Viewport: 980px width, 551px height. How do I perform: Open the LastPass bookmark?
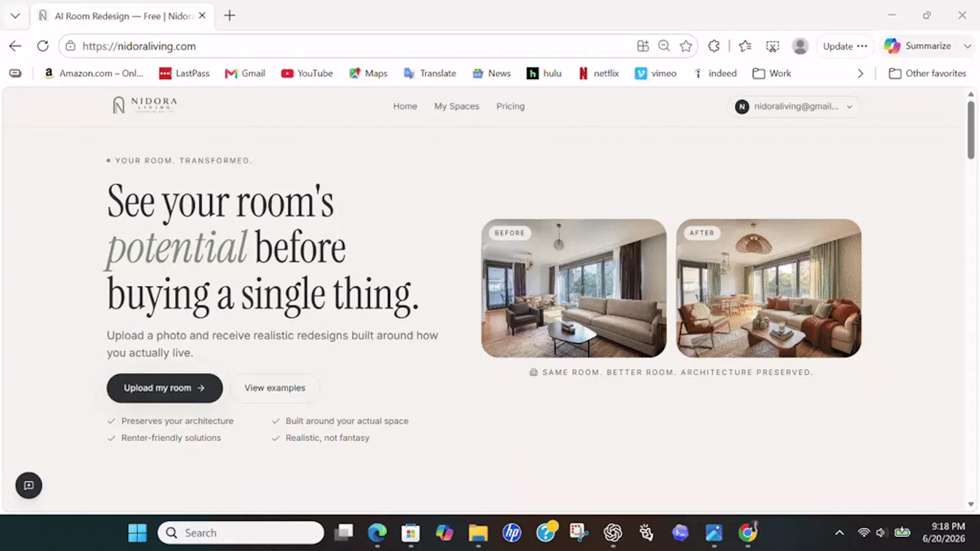tap(184, 73)
